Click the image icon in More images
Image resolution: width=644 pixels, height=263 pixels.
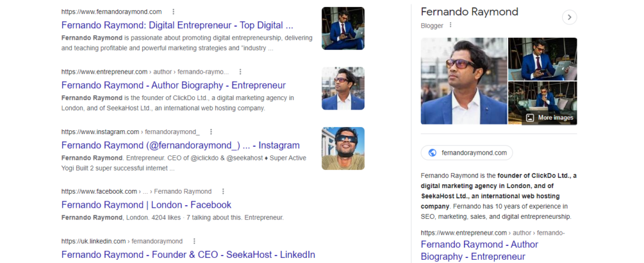[x=530, y=118]
